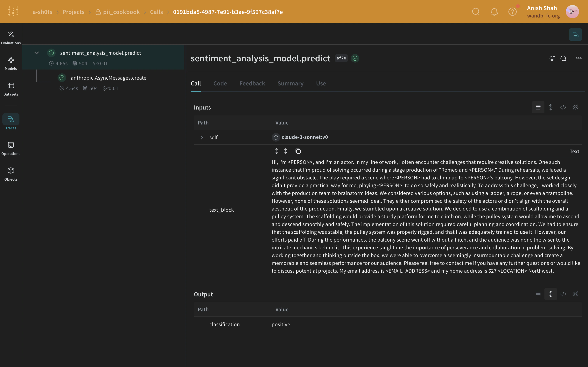This screenshot has width=588, height=367.
Task: Navigate to pii_cookbook via breadcrumb
Action: pyautogui.click(x=121, y=12)
